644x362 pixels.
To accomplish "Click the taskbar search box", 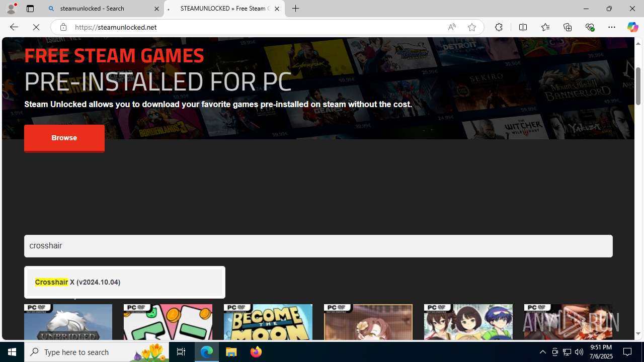I will click(x=97, y=352).
